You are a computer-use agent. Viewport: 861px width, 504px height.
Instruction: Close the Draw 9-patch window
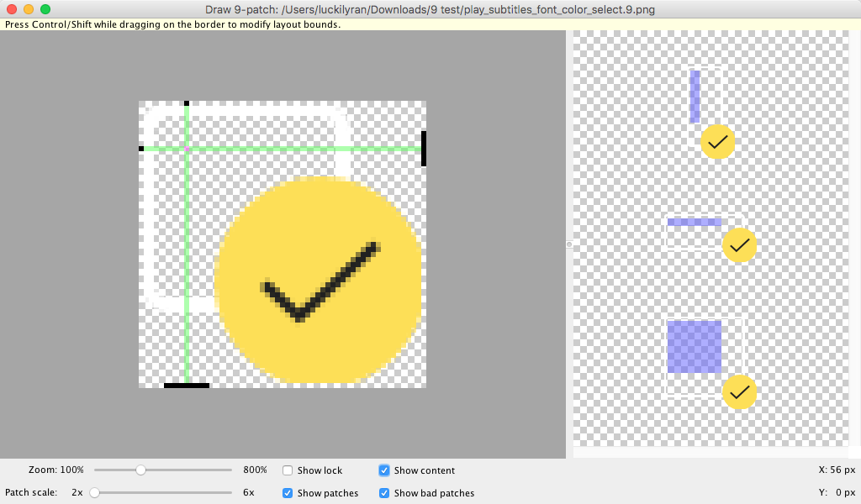coord(11,9)
